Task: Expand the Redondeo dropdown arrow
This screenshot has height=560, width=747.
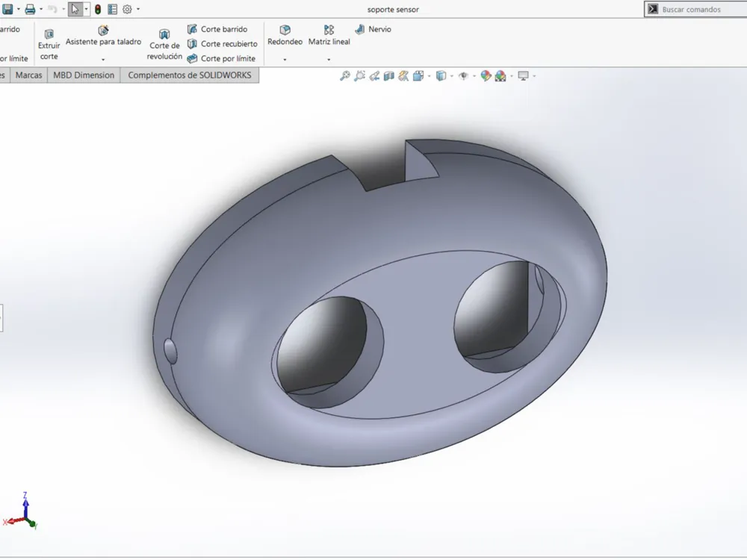Action: (285, 60)
